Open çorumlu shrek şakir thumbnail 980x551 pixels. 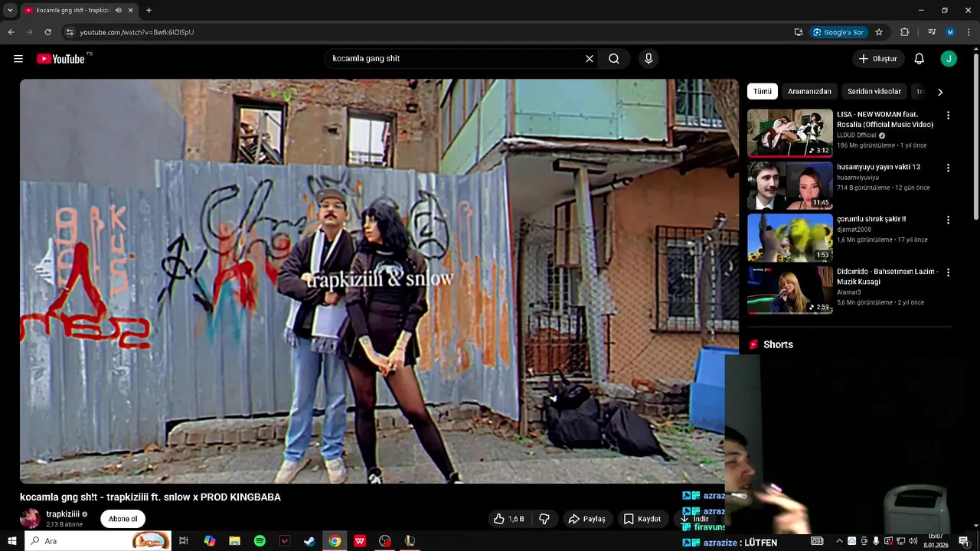pos(790,237)
